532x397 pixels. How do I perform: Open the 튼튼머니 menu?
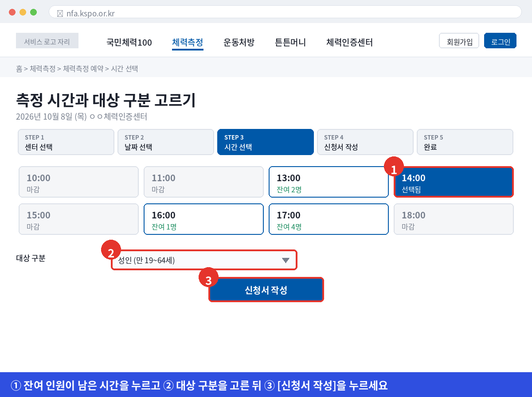pyautogui.click(x=290, y=43)
